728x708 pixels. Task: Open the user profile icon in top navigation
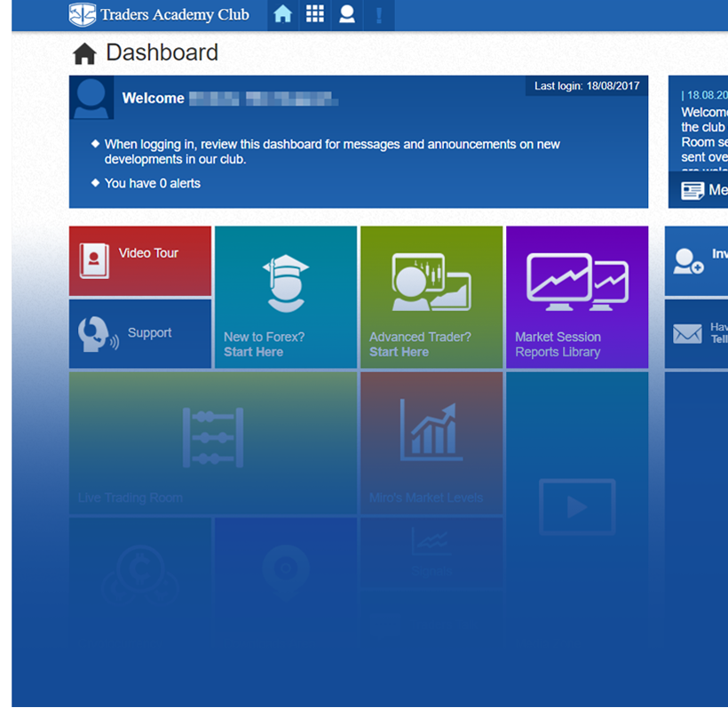347,14
